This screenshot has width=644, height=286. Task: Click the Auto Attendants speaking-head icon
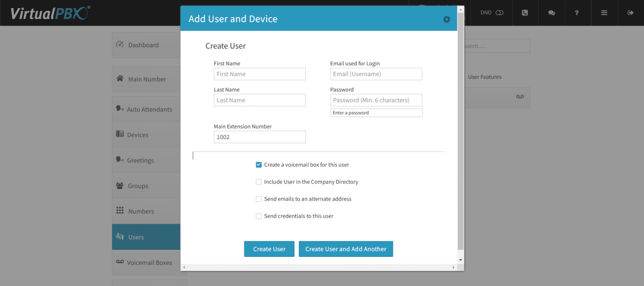120,108
